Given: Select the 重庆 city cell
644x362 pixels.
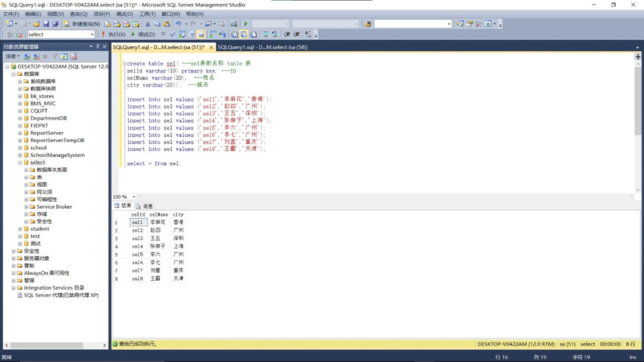Looking at the screenshot, I should (178, 270).
